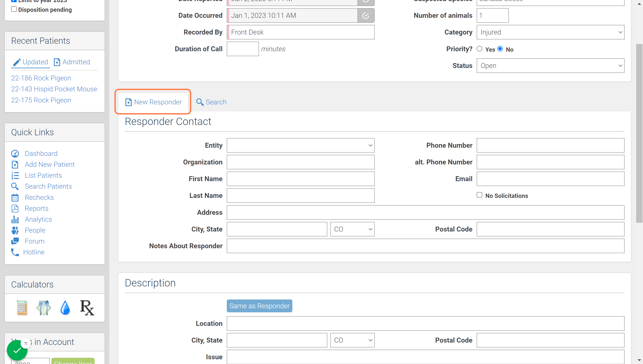Select the Updated recent patients tab
This screenshot has height=364, width=643.
[x=30, y=62]
